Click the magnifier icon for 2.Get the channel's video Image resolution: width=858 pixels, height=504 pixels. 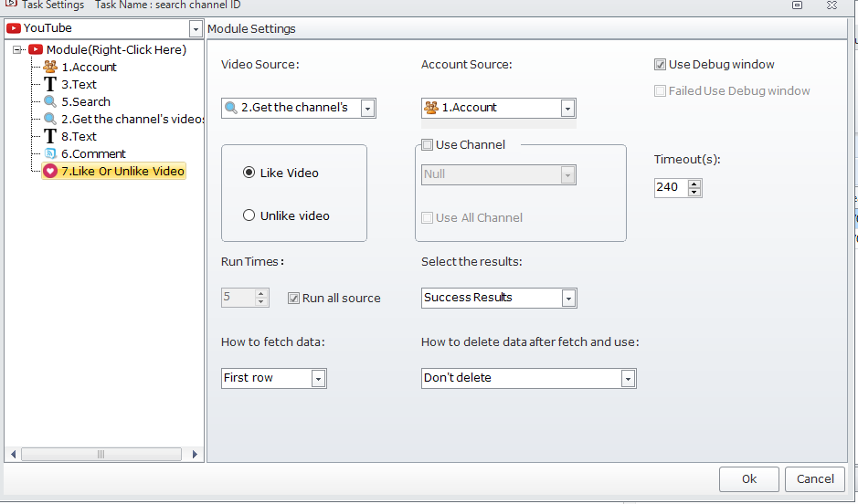tap(50, 119)
